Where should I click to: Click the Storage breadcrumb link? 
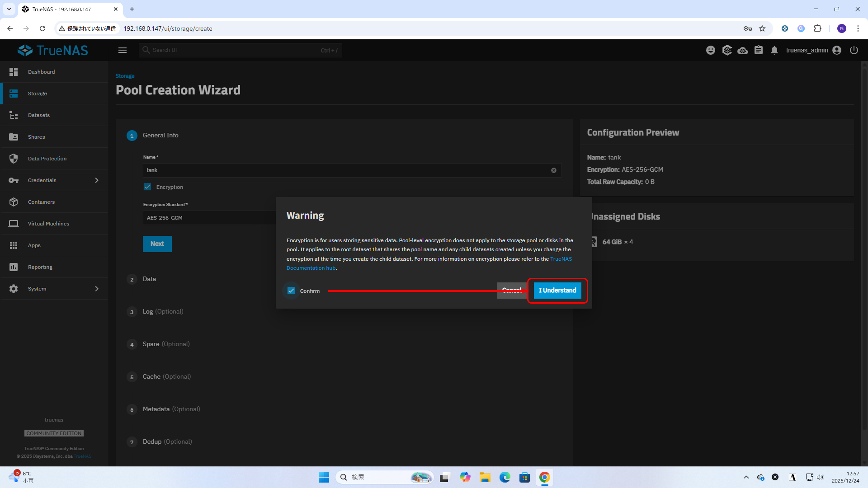coord(125,76)
